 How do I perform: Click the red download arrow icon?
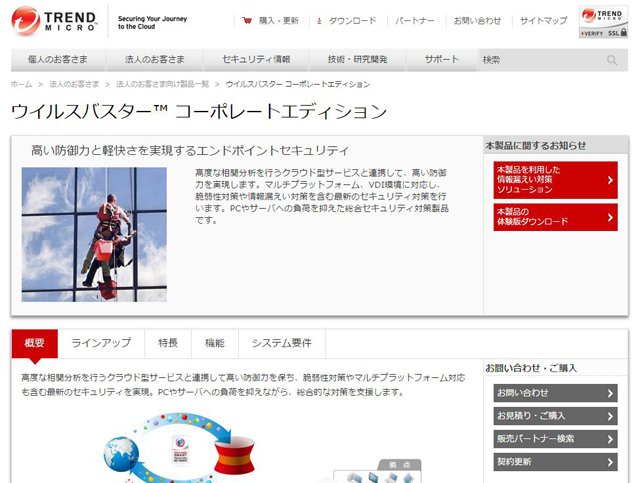tap(319, 21)
